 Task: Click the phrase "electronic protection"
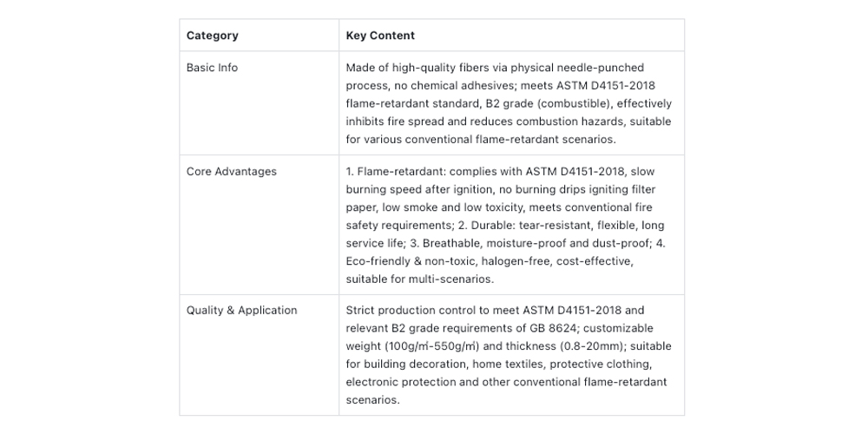click(401, 382)
